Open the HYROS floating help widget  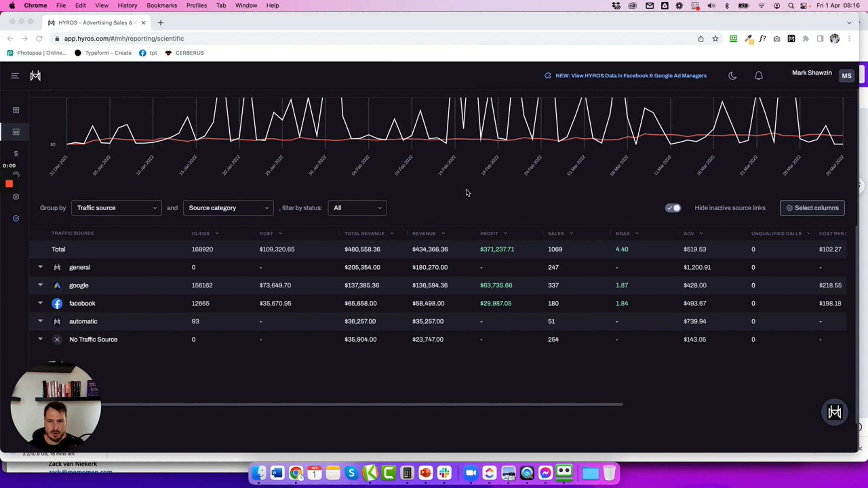(x=835, y=412)
